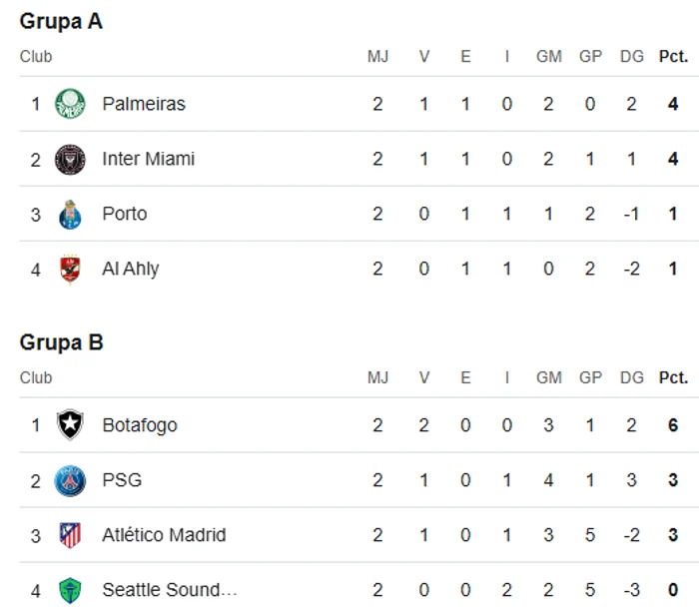Click the Grupa A heading
The image size is (699, 616).
coord(61,21)
